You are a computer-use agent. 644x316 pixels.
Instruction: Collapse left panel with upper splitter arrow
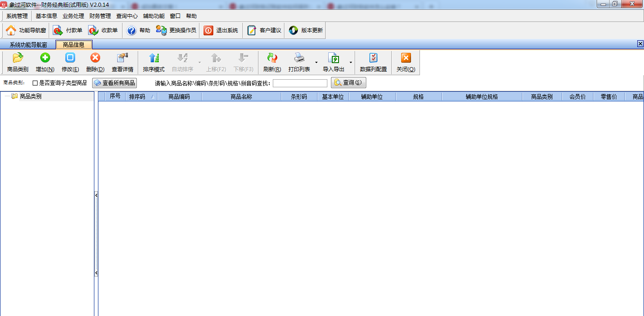pos(96,195)
